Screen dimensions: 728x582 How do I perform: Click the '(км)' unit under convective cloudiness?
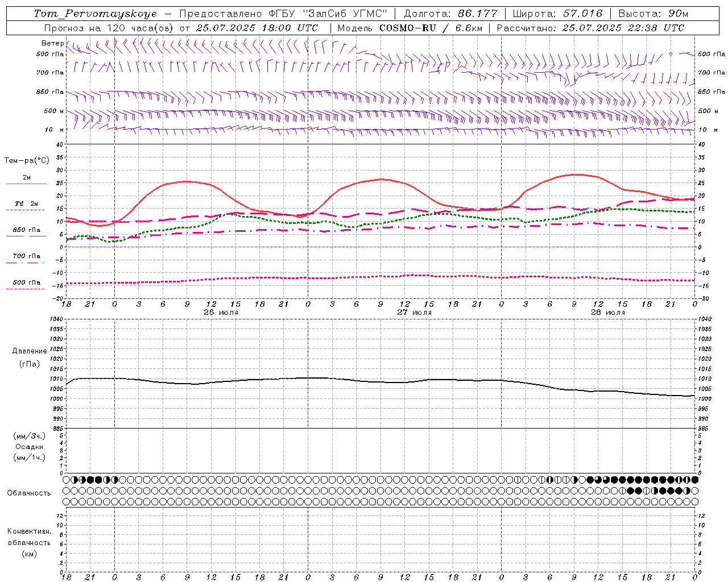point(30,554)
